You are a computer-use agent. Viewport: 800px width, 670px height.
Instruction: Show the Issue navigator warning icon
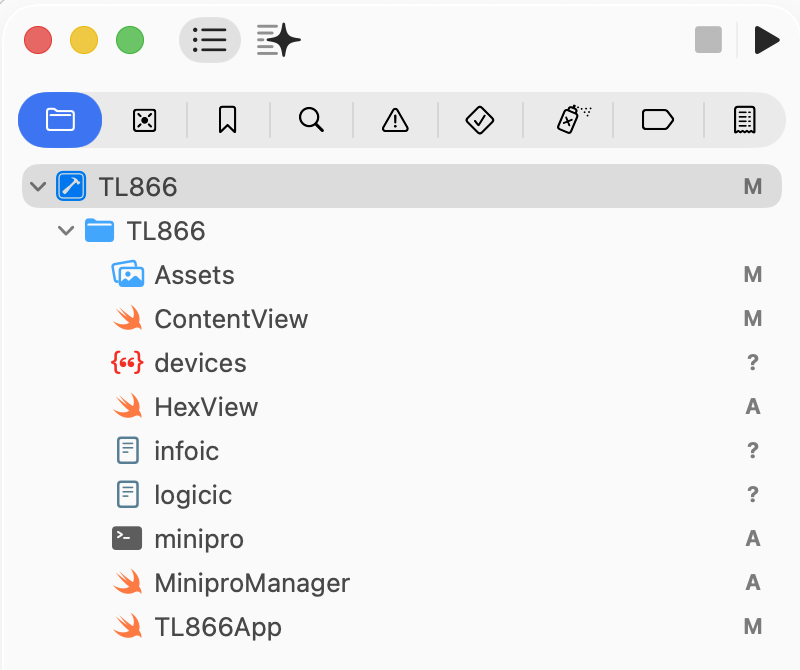point(395,120)
